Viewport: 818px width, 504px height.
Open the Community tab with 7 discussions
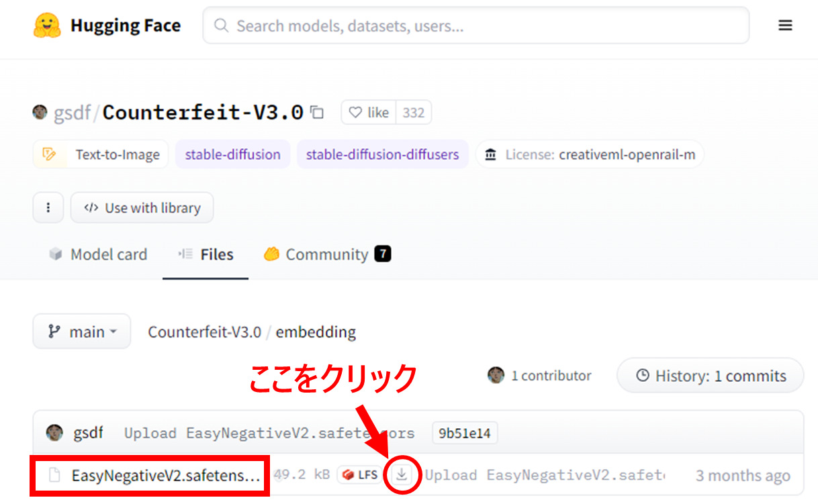(x=326, y=254)
